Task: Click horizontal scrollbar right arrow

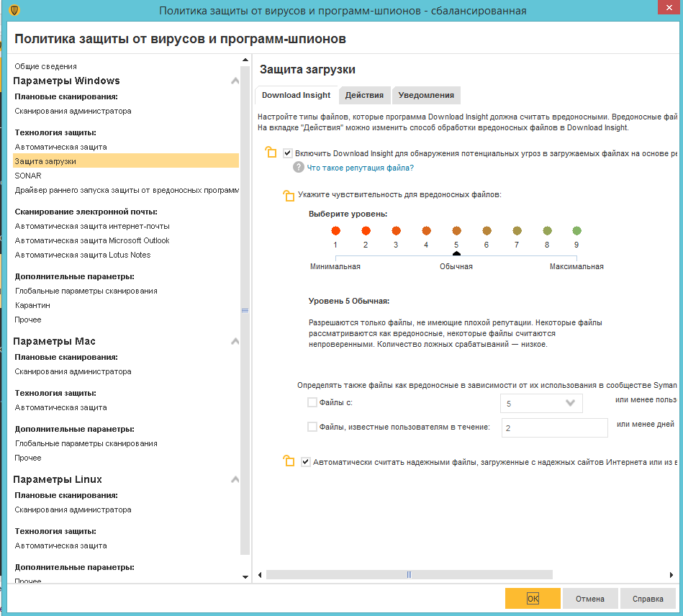Action: click(x=671, y=574)
